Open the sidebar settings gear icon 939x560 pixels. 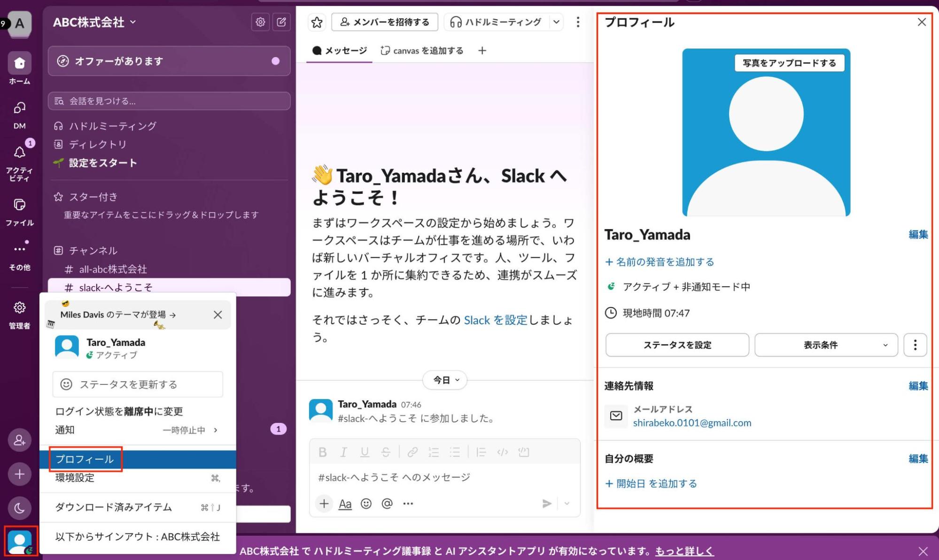(260, 22)
